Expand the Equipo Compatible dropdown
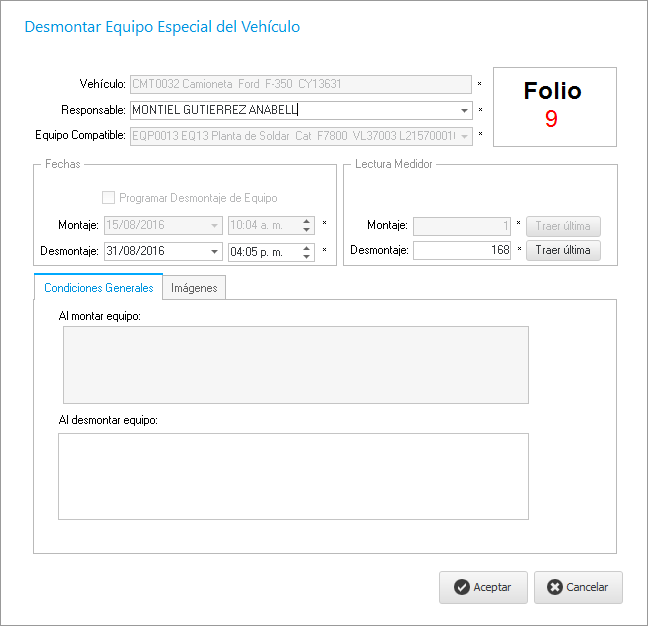This screenshot has height=626, width=648. pos(465,135)
